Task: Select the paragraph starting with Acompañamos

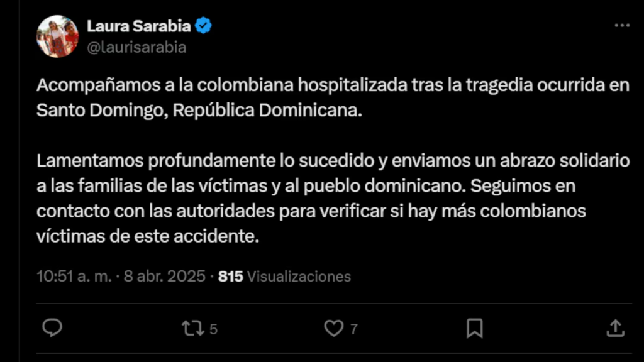Action: coord(333,97)
